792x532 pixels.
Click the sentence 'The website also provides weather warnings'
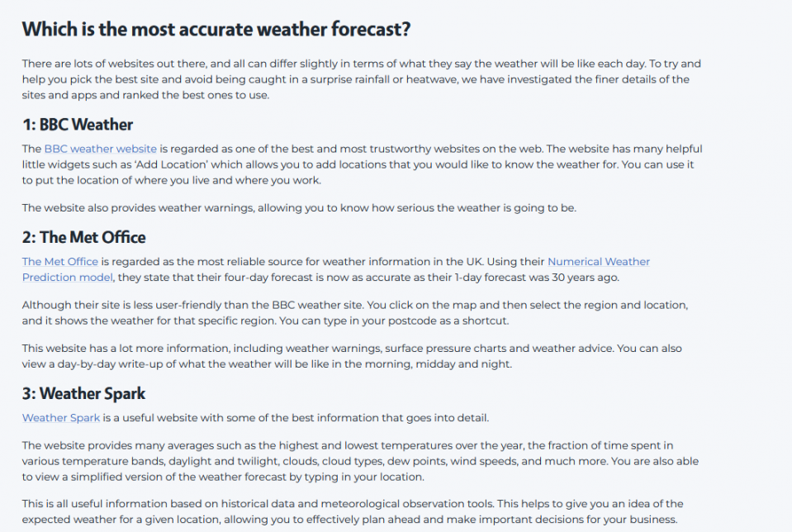[x=299, y=207]
